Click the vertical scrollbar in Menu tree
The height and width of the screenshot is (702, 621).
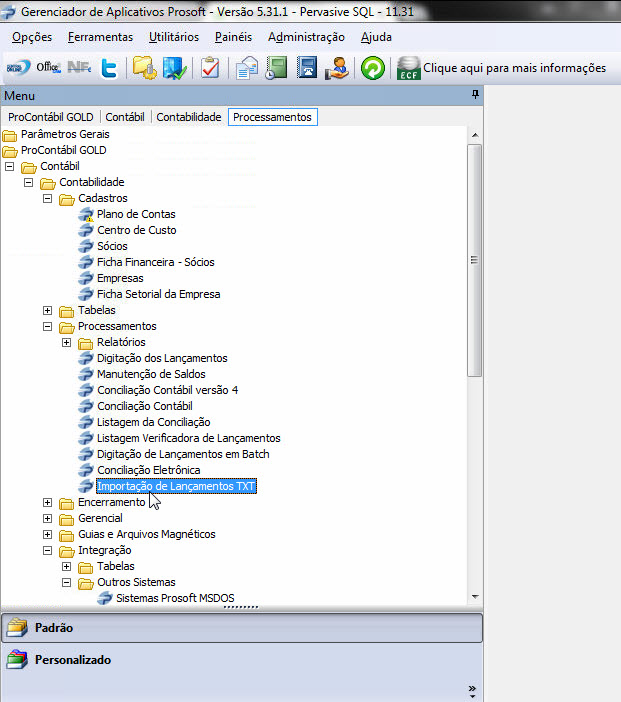pyautogui.click(x=475, y=260)
